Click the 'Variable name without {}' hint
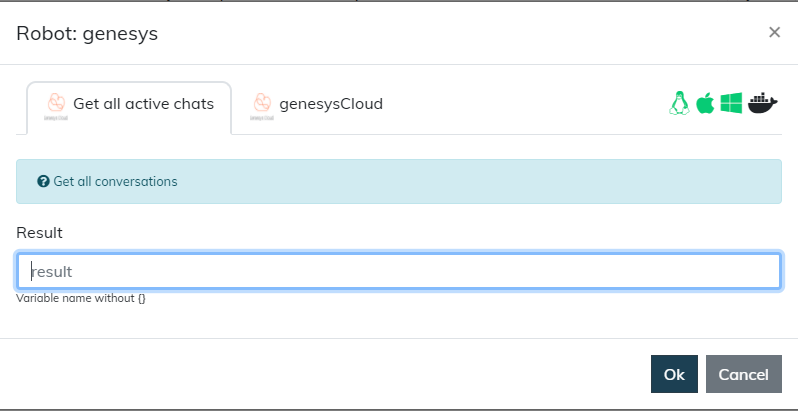 pyautogui.click(x=81, y=298)
